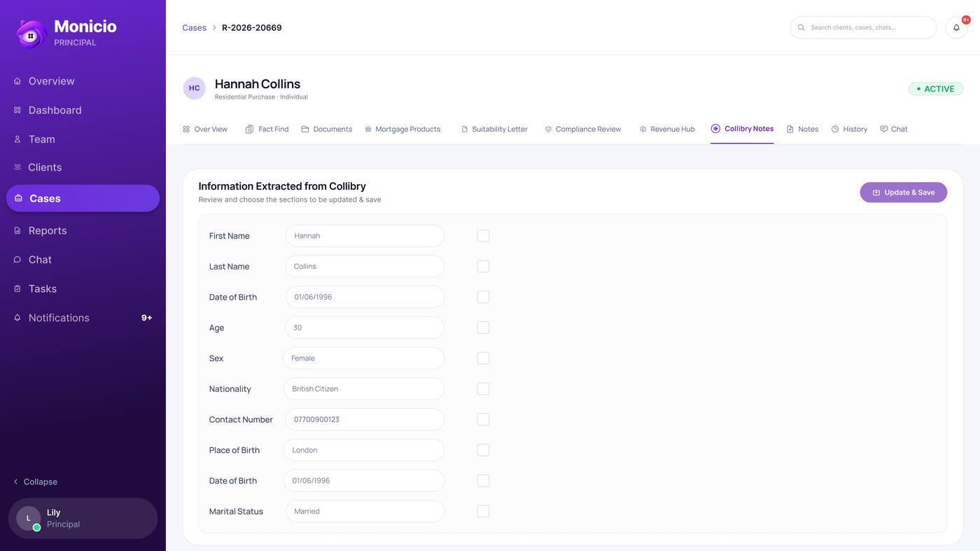This screenshot has height=551, width=980.
Task: Collapse the sidebar
Action: [35, 482]
